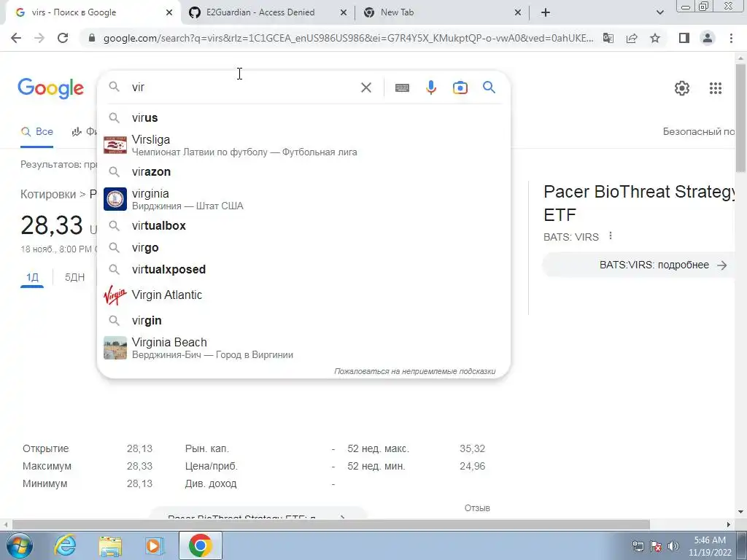747x560 pixels.
Task: Start voice search with the microphone icon
Action: pos(431,87)
